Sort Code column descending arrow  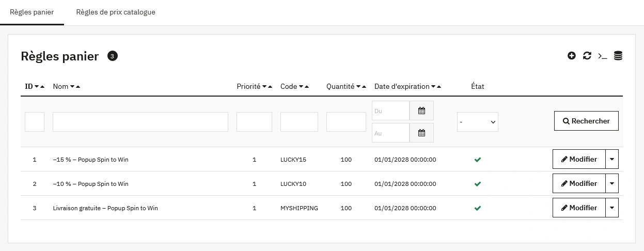click(x=301, y=87)
